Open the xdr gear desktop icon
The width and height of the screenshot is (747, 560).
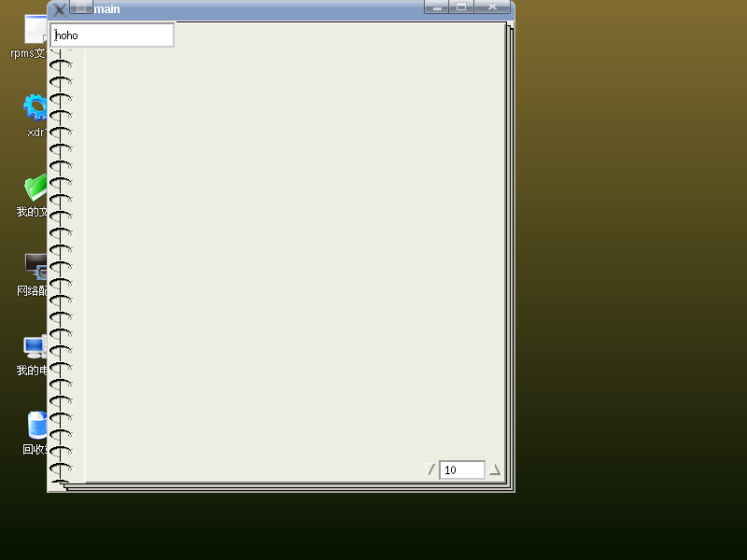[35, 108]
